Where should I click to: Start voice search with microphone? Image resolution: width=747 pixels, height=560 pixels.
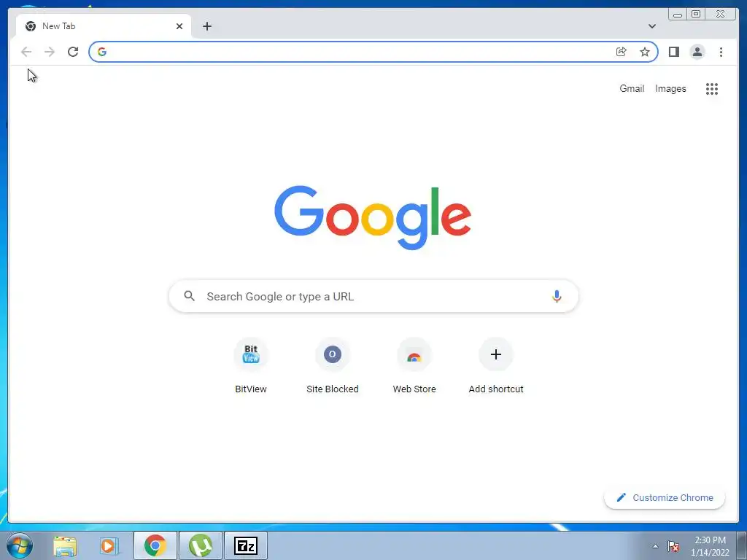click(557, 296)
